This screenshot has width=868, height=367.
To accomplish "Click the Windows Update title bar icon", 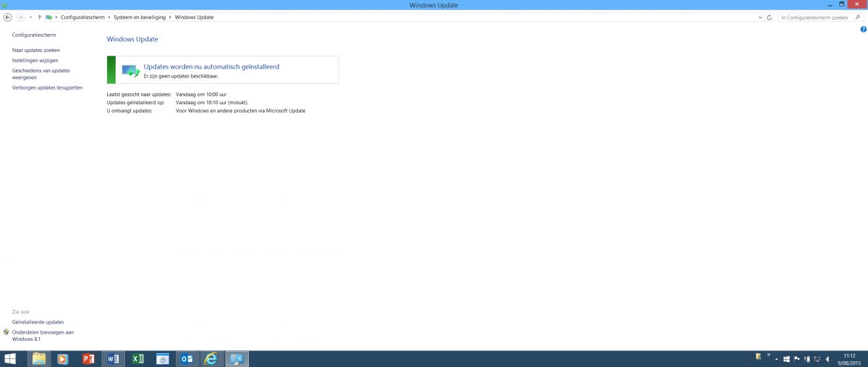I will tap(5, 5).
